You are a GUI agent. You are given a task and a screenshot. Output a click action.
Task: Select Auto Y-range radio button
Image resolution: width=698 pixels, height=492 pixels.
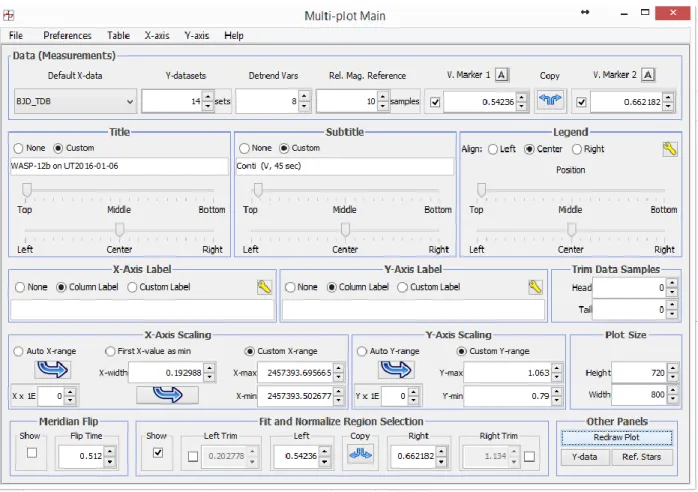(361, 351)
